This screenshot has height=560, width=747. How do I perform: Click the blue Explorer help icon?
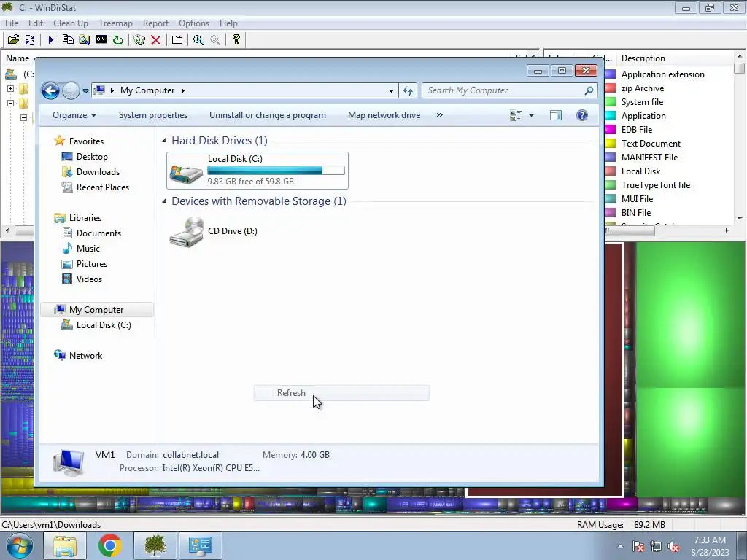point(581,115)
